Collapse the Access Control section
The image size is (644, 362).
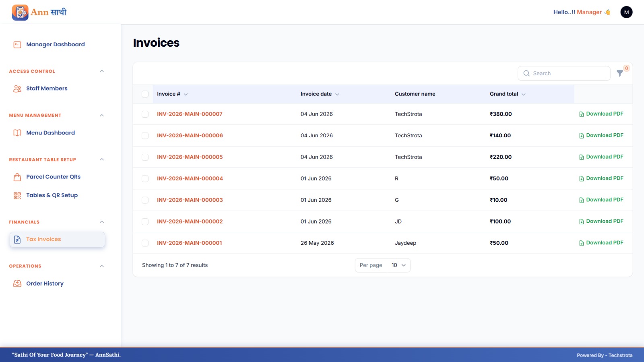click(102, 71)
